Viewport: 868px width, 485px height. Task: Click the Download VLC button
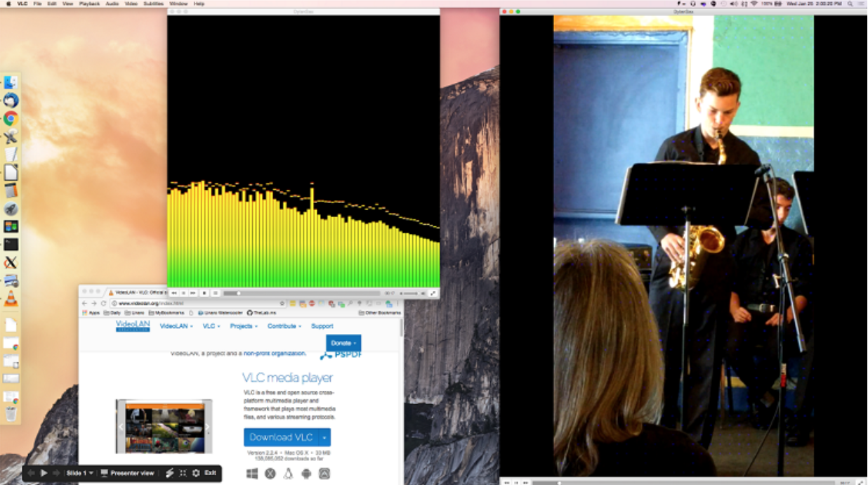tap(281, 437)
